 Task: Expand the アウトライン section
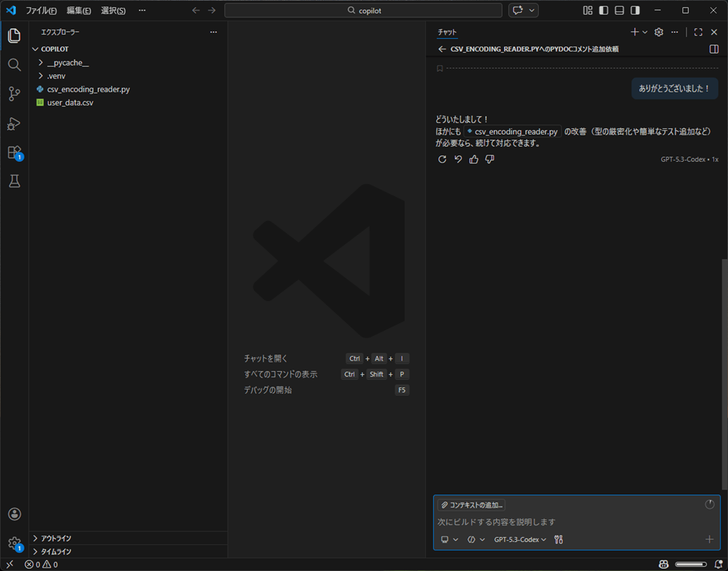pos(56,538)
